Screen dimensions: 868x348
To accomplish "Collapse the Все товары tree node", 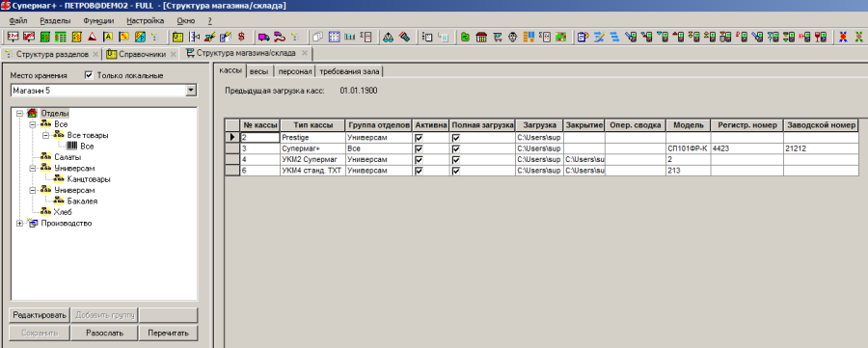I will coord(46,135).
